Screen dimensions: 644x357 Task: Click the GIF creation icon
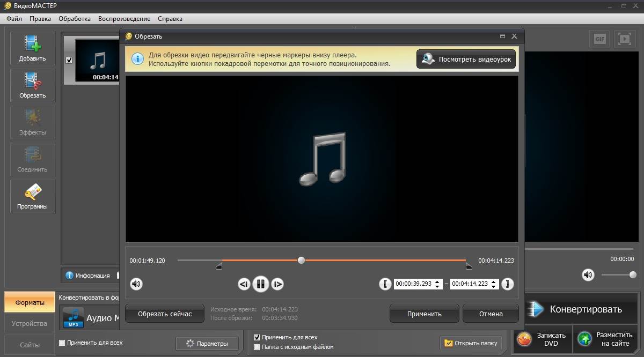point(599,39)
